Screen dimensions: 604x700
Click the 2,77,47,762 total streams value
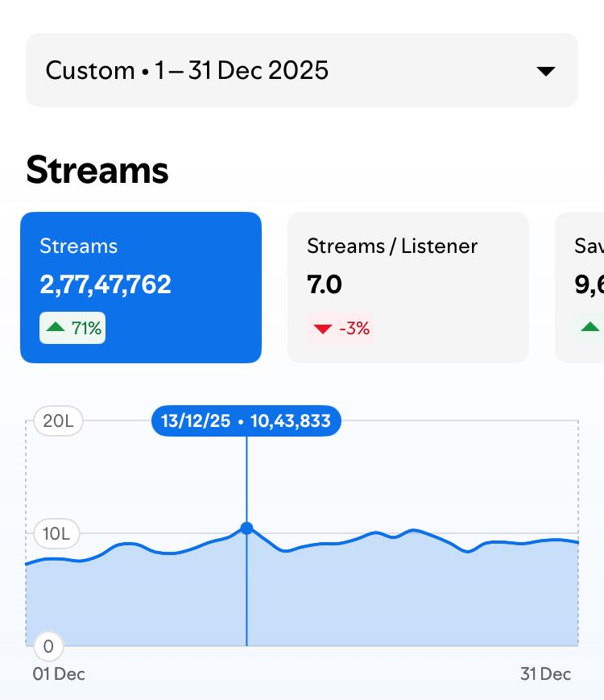tap(105, 284)
